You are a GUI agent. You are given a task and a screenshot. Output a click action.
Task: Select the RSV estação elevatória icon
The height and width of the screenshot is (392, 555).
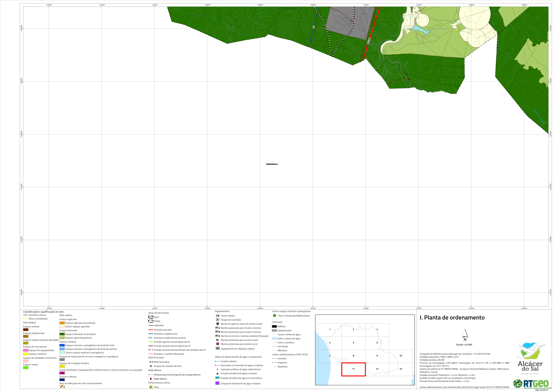click(217, 378)
